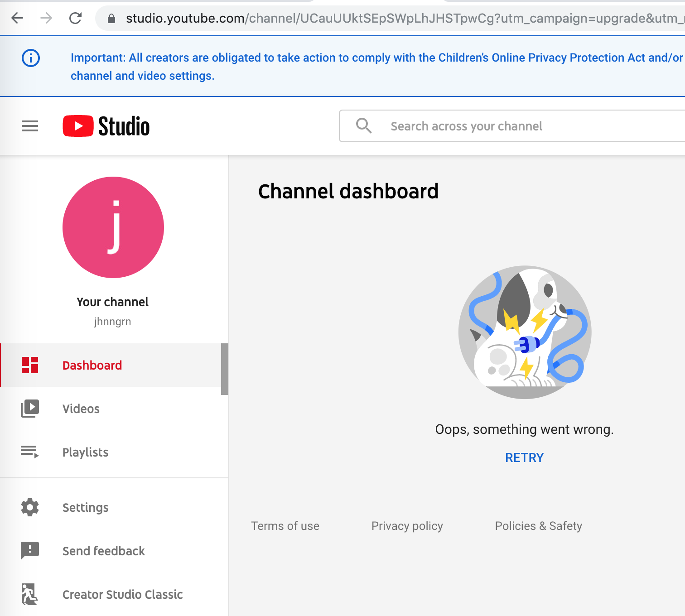Click the studio.youtube.com address bar URL
The image size is (685, 616).
point(405,18)
